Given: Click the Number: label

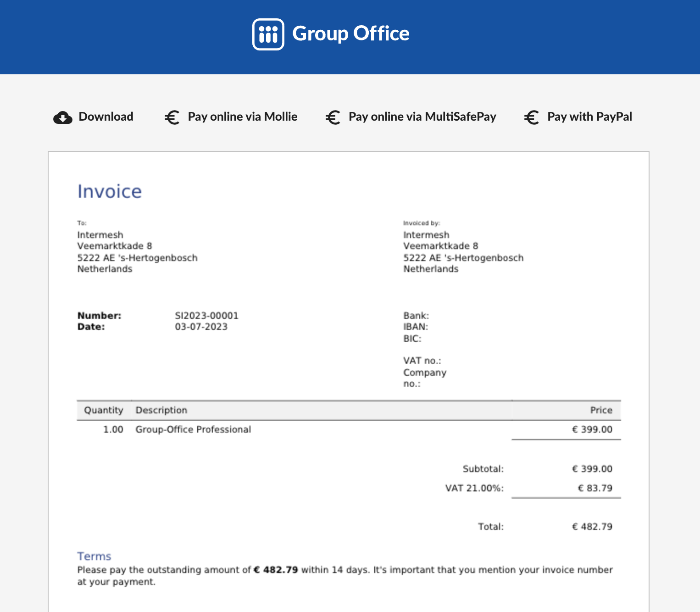Looking at the screenshot, I should click(99, 316).
